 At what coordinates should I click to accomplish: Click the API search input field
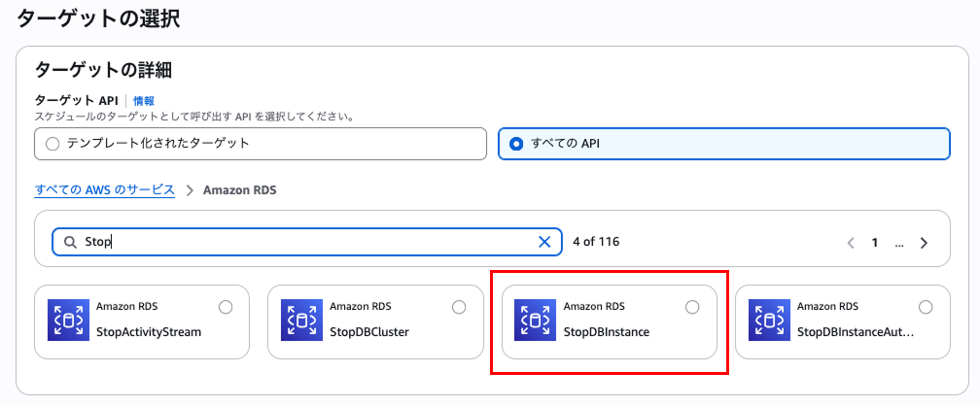[x=307, y=242]
